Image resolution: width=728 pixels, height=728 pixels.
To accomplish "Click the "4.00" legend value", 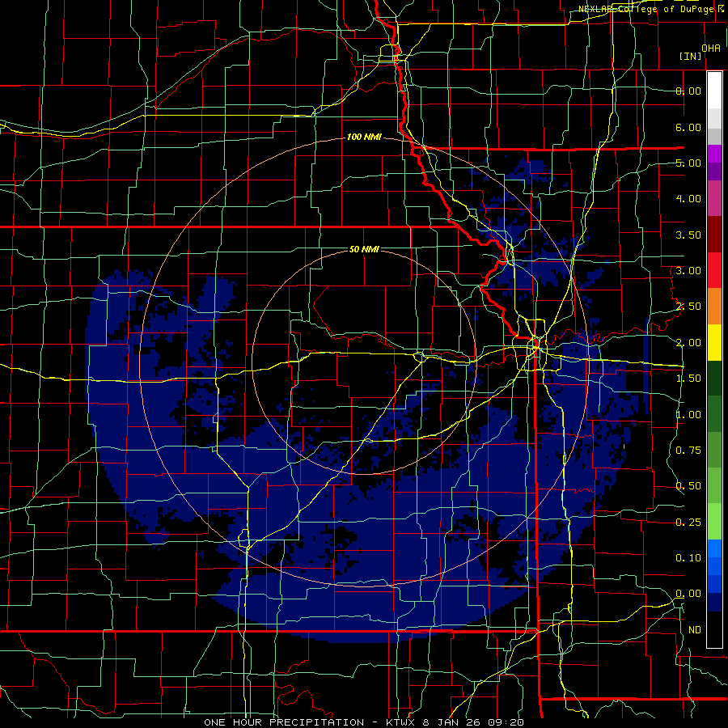I will [688, 199].
